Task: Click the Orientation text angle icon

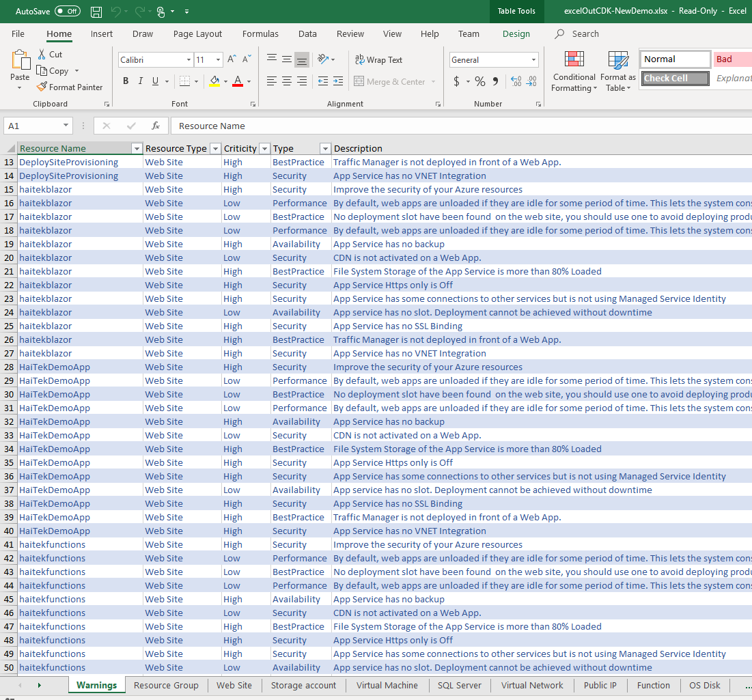Action: pyautogui.click(x=323, y=59)
